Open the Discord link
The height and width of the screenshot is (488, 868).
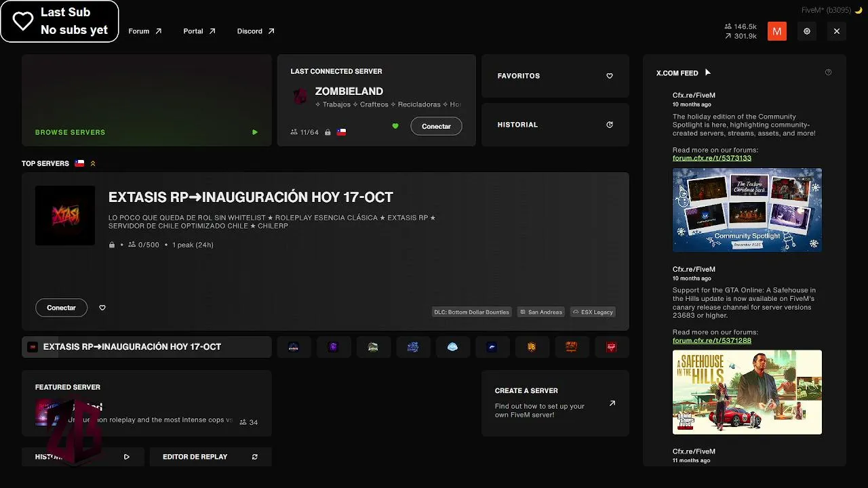pyautogui.click(x=256, y=31)
